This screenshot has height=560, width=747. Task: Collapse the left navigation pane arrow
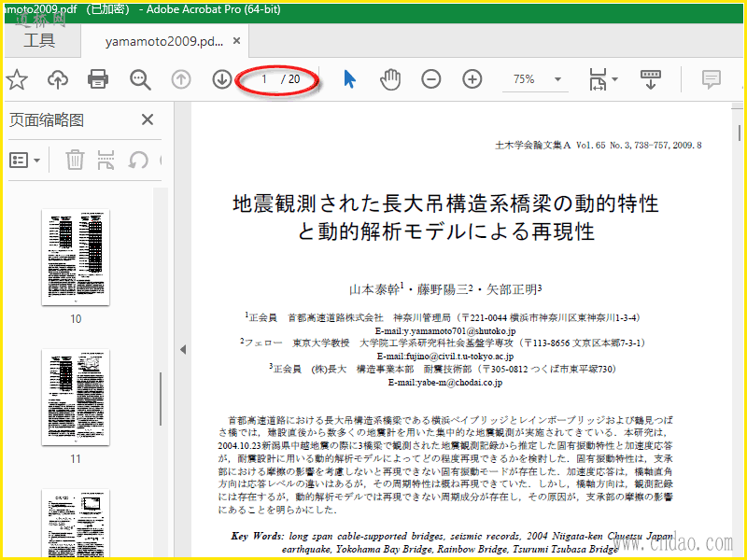pos(183,349)
